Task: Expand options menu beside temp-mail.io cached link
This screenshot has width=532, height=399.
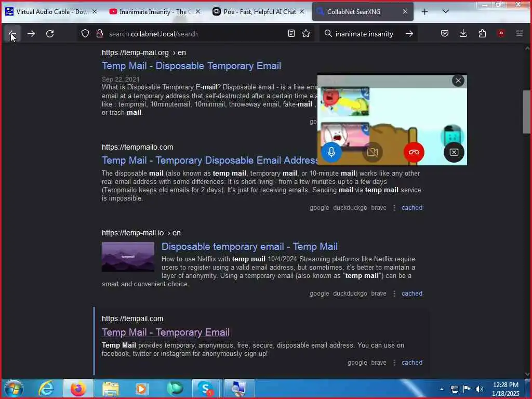Action: pyautogui.click(x=394, y=294)
